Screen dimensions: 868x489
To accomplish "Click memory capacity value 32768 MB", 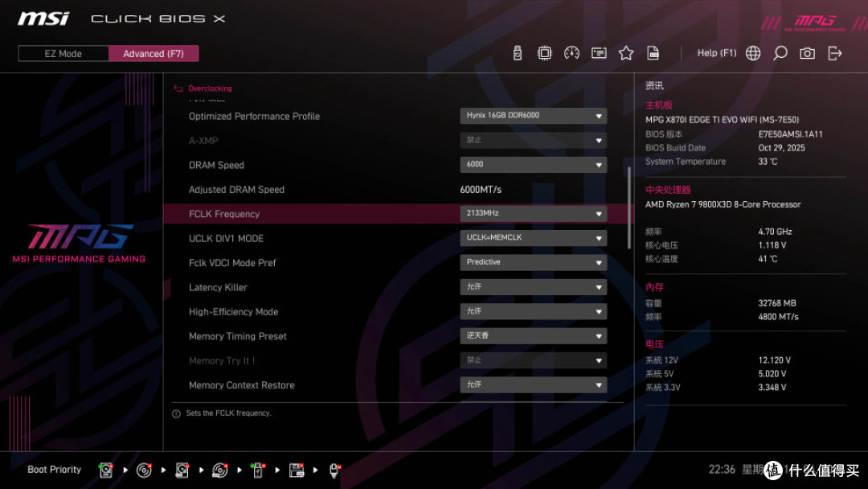I will pyautogui.click(x=776, y=303).
